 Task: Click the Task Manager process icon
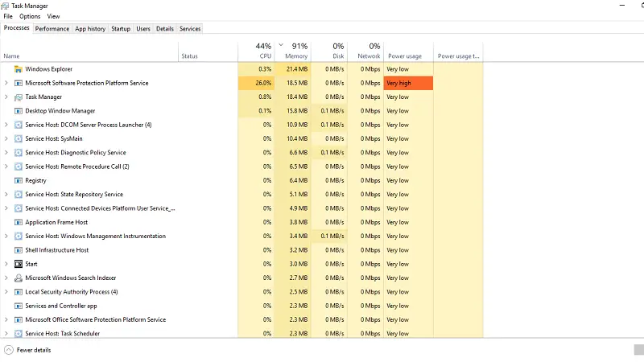point(18,97)
